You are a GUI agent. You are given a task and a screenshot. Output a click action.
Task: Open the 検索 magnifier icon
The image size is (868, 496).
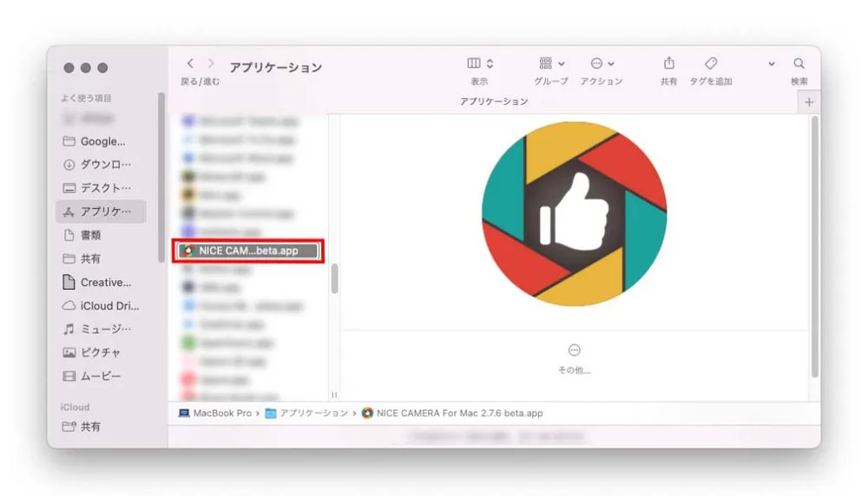[799, 63]
